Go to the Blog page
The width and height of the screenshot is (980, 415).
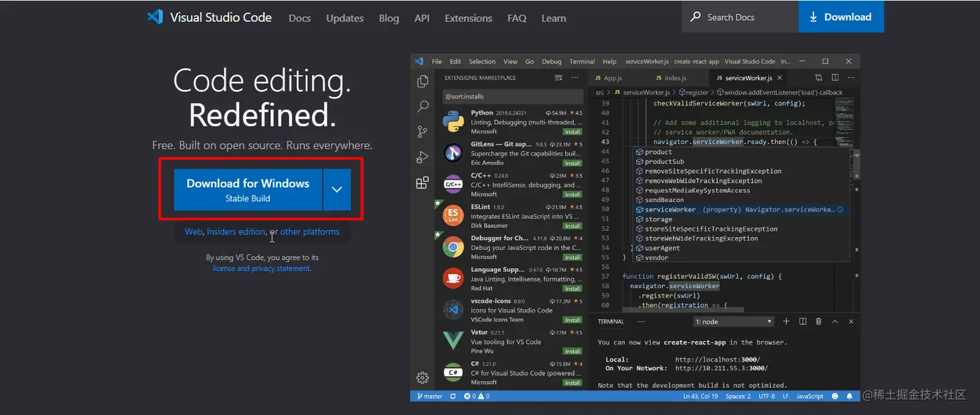[389, 18]
